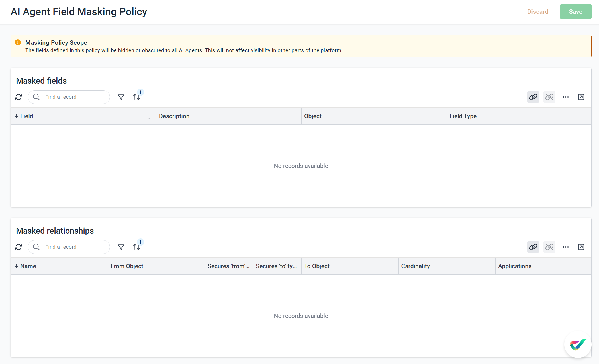Image resolution: width=599 pixels, height=364 pixels.
Task: Sort by the Field column header
Action: pos(27,116)
